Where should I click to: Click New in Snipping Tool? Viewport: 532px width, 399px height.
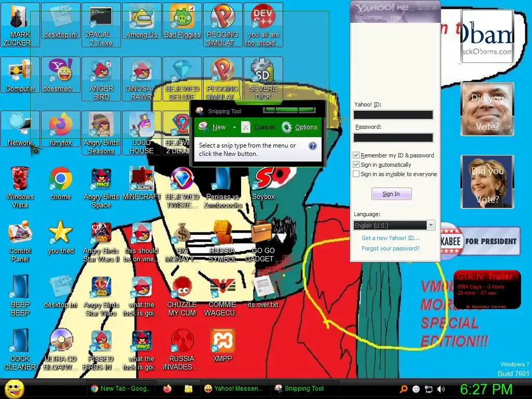[x=212, y=127]
